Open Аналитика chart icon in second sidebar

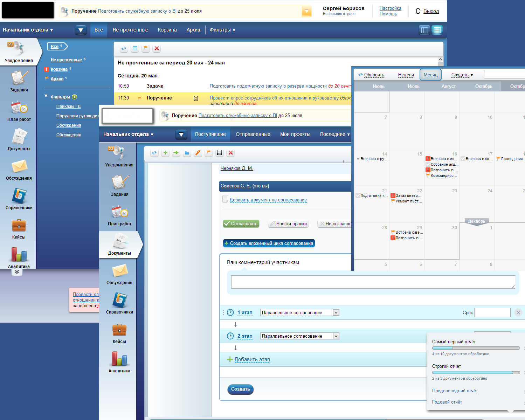[x=119, y=359]
